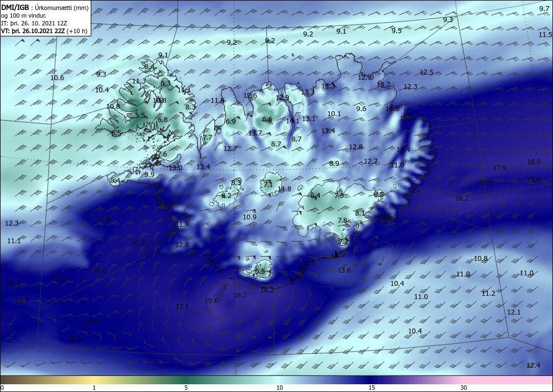Click the 0 label on the colour scale

pos(2,388)
